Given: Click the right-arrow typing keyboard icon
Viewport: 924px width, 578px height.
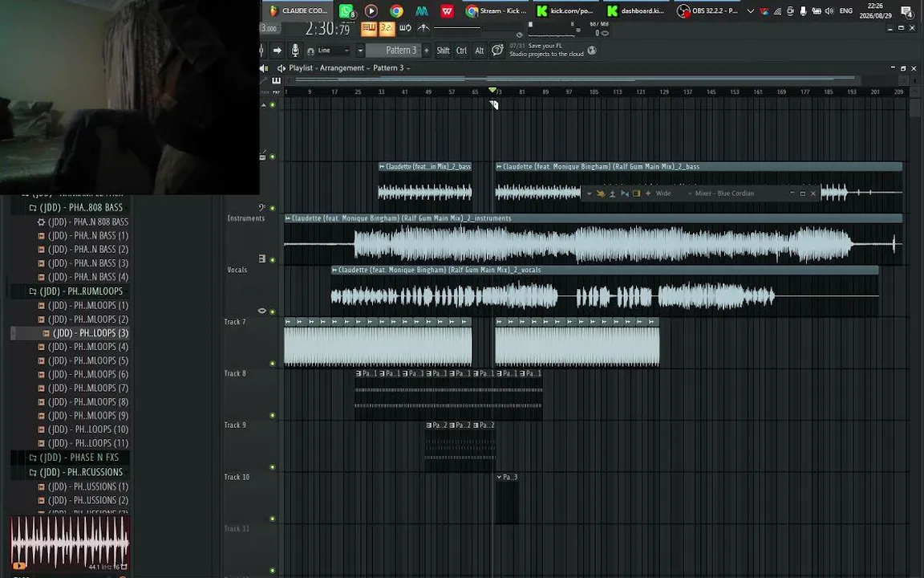Looking at the screenshot, I should point(277,50).
